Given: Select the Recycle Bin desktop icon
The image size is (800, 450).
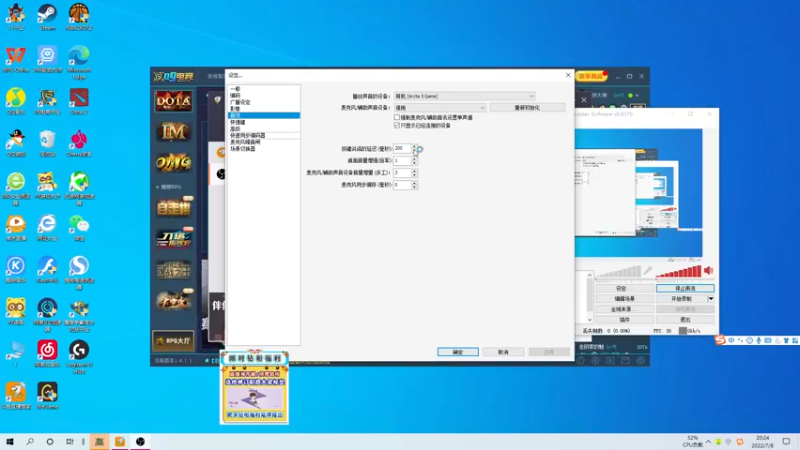Looking at the screenshot, I should tap(47, 143).
